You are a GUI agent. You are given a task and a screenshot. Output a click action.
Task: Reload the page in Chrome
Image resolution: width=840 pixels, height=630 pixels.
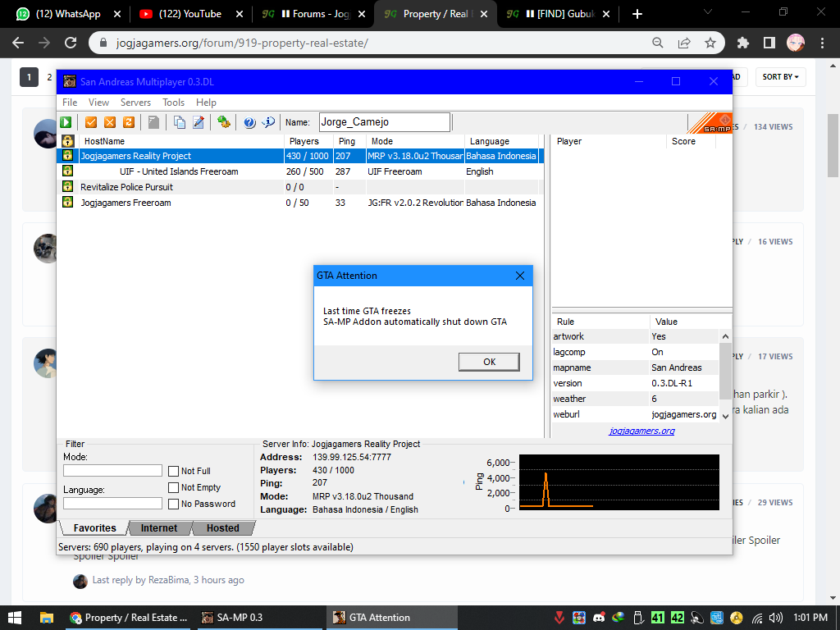[x=71, y=43]
